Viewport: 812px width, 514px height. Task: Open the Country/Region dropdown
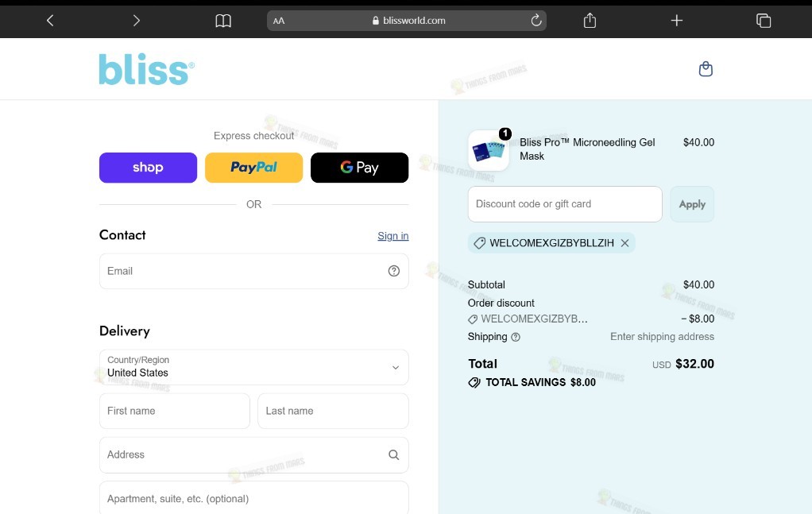253,367
